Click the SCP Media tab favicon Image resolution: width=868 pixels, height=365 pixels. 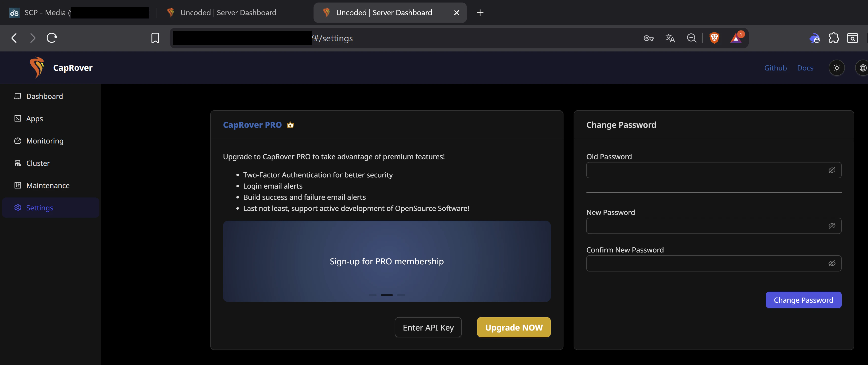pyautogui.click(x=14, y=13)
